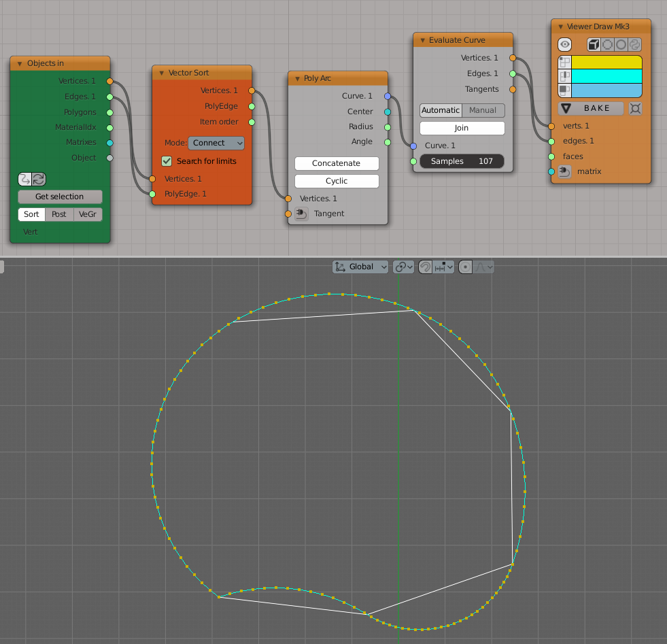
Task: Collapse the Evaluate Curve node header
Action: click(x=423, y=39)
